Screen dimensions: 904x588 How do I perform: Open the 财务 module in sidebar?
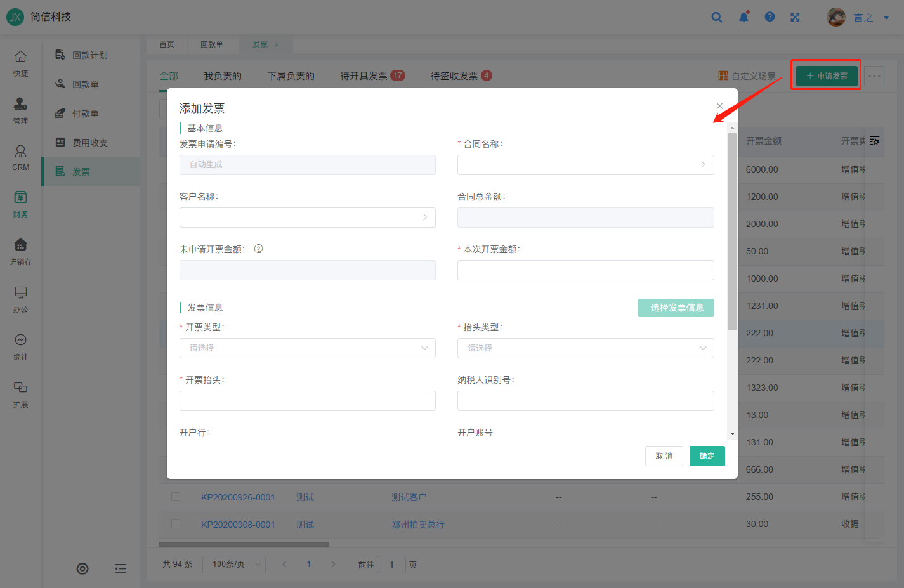(20, 204)
